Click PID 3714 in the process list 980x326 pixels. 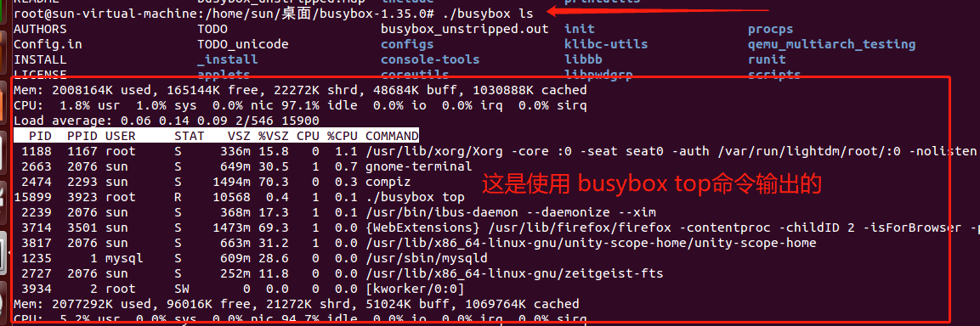(x=37, y=228)
